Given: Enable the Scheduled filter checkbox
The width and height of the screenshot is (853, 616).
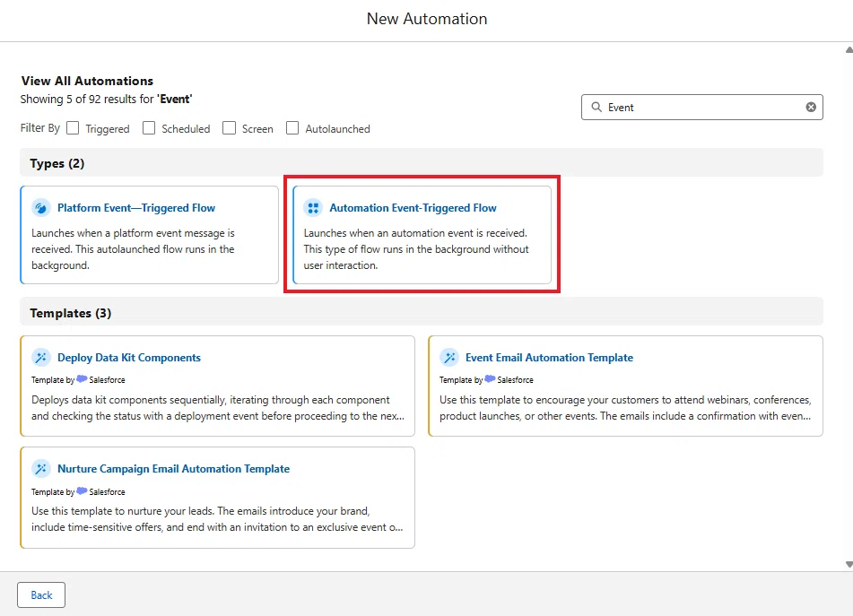Looking at the screenshot, I should [149, 127].
